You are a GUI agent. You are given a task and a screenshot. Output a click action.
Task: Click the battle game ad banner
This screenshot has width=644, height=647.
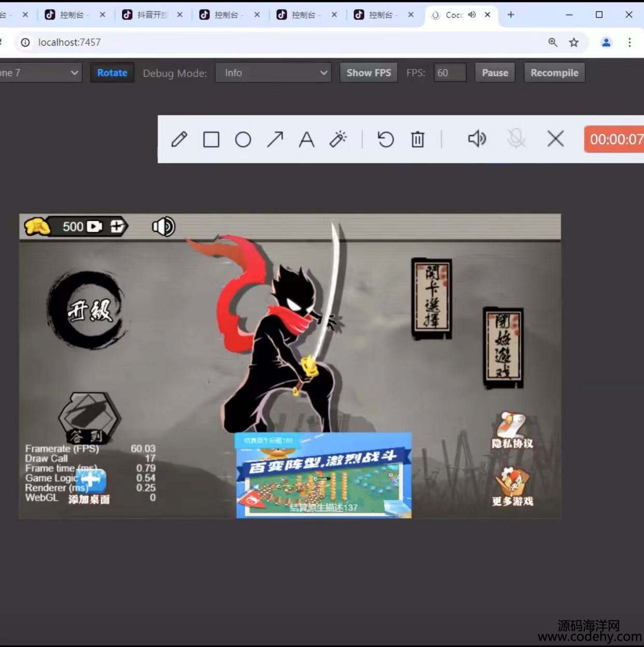pyautogui.click(x=324, y=475)
